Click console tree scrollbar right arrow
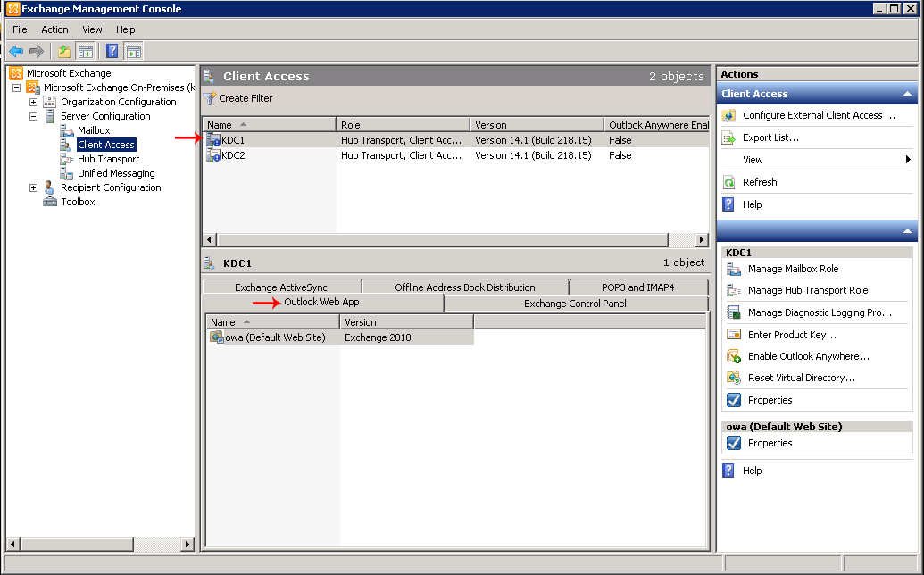 coord(187,544)
